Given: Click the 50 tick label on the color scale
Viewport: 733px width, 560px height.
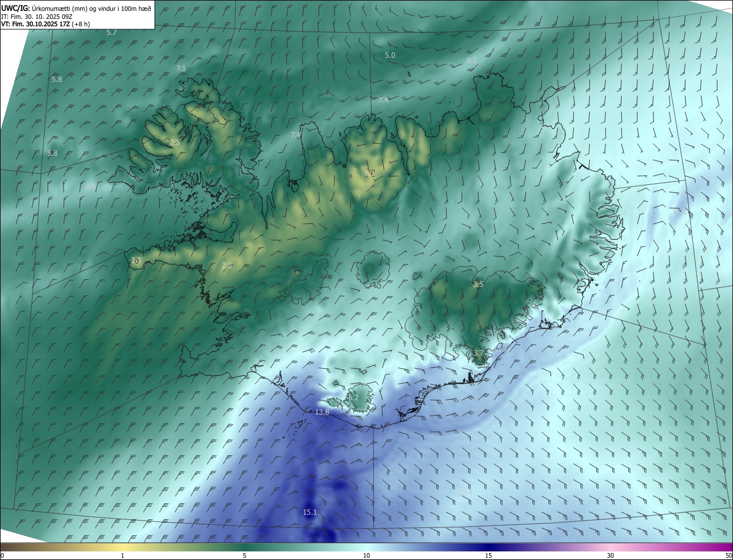Looking at the screenshot, I should [728, 555].
